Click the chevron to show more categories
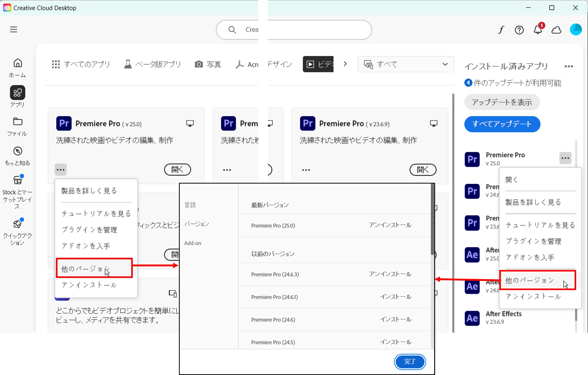The width and height of the screenshot is (588, 375). coord(345,64)
